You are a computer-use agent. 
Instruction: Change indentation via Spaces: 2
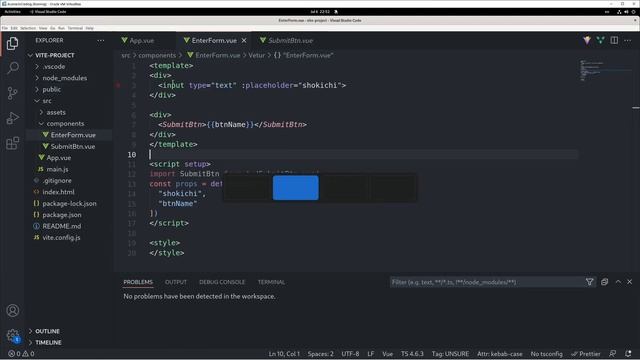pyautogui.click(x=320, y=354)
